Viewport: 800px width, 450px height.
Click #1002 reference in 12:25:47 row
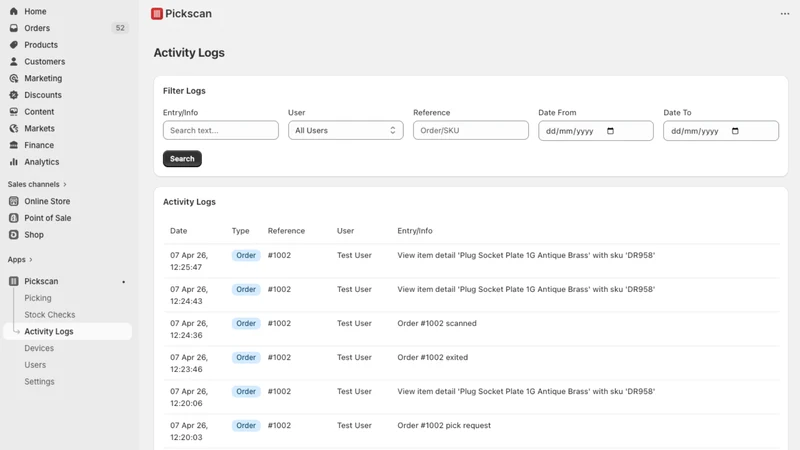279,255
